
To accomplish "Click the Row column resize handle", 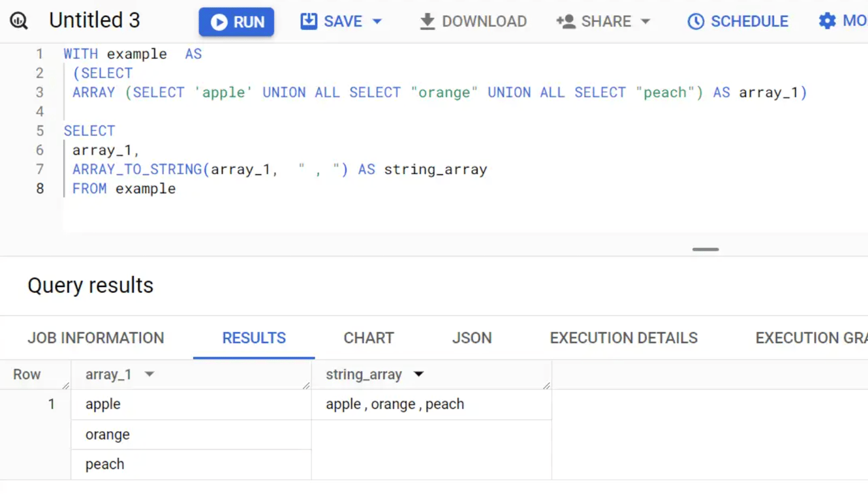I will pyautogui.click(x=65, y=386).
